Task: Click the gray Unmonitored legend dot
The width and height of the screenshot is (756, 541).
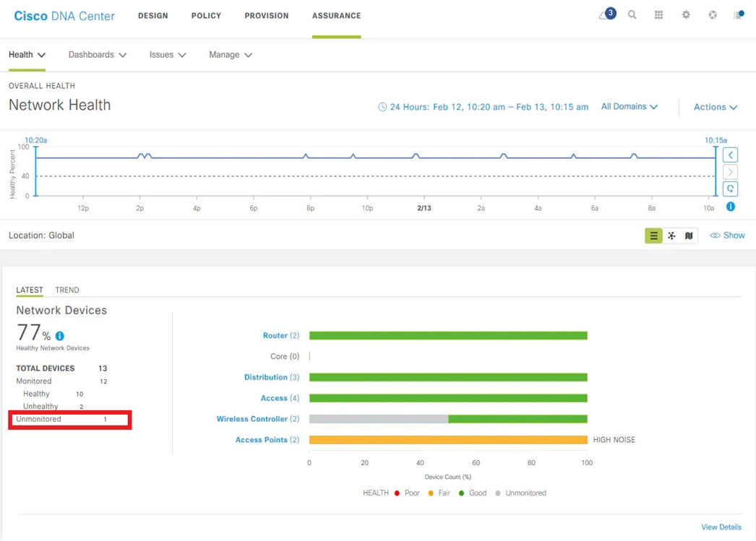Action: pos(498,493)
